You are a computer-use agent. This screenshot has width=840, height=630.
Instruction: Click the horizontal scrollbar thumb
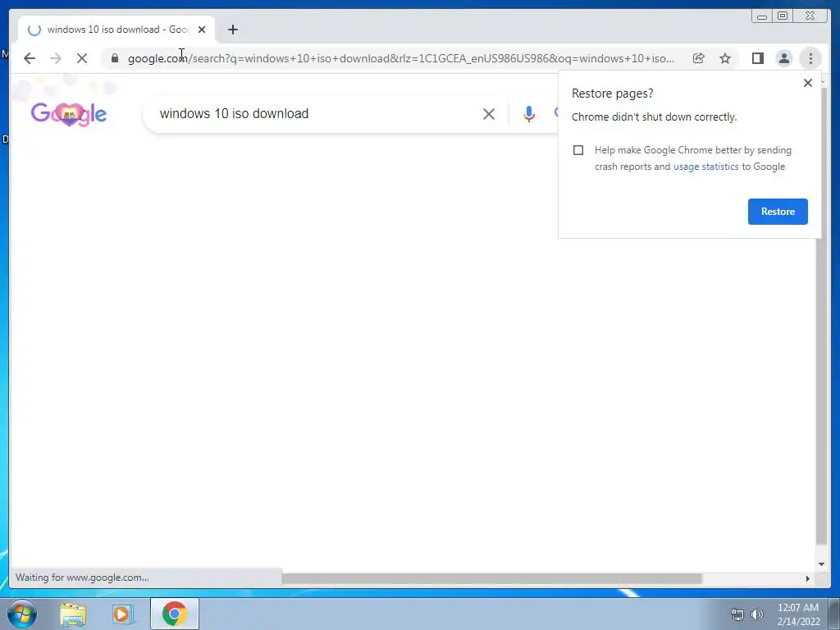[492, 578]
